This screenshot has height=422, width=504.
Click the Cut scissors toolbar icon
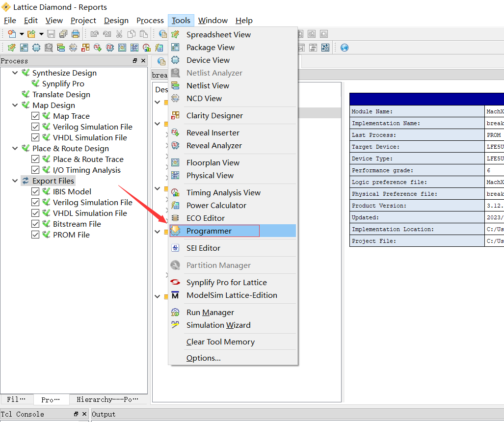coord(119,34)
